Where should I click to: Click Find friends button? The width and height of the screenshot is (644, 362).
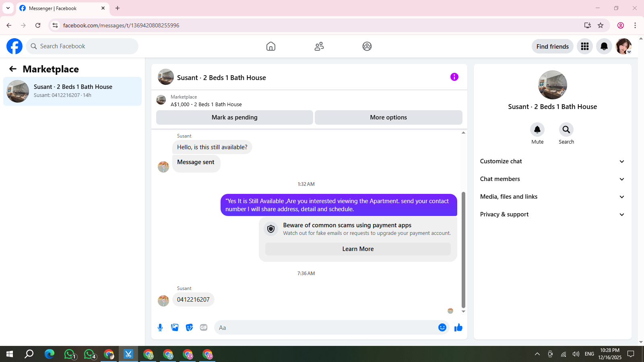pos(553,46)
